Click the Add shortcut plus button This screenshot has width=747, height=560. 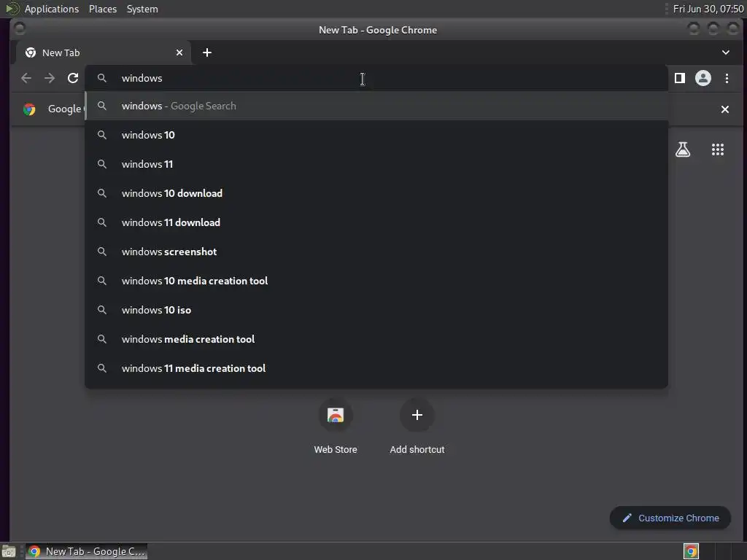(417, 415)
